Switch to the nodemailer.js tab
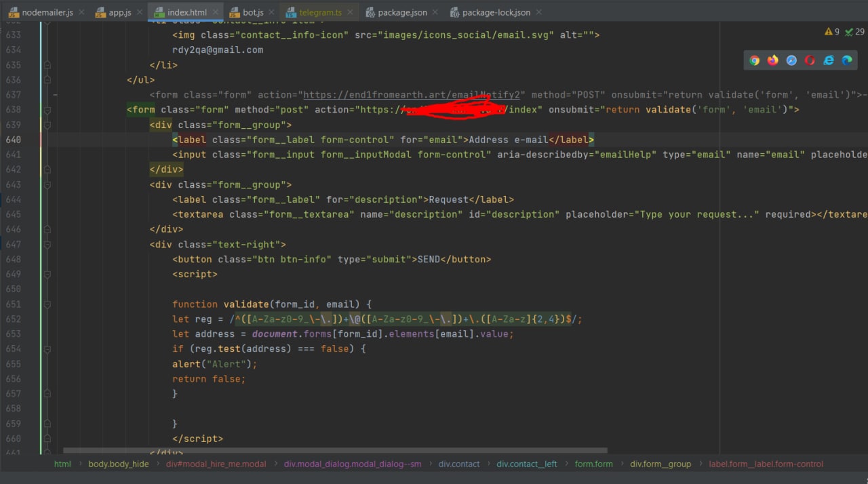This screenshot has width=868, height=484. (x=47, y=12)
